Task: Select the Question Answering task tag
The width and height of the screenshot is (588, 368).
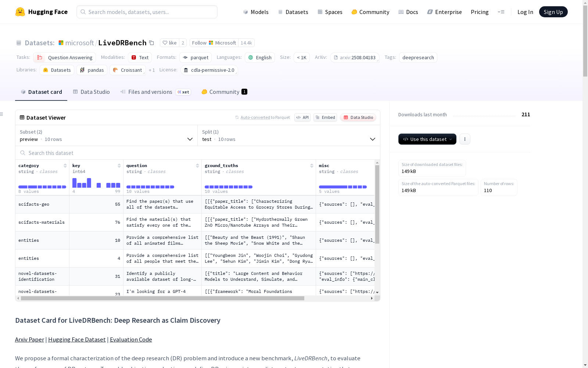Action: tap(65, 57)
